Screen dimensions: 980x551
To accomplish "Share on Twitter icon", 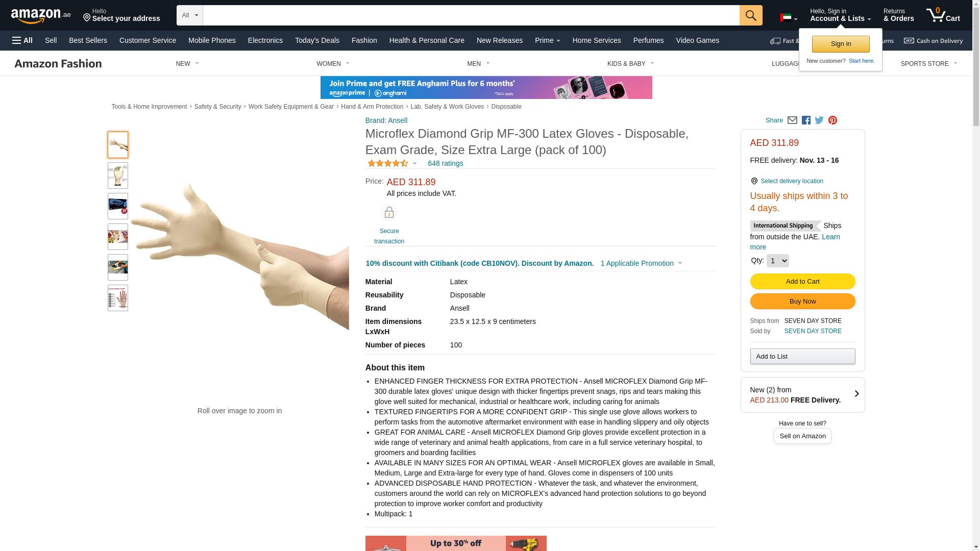I will click(819, 120).
